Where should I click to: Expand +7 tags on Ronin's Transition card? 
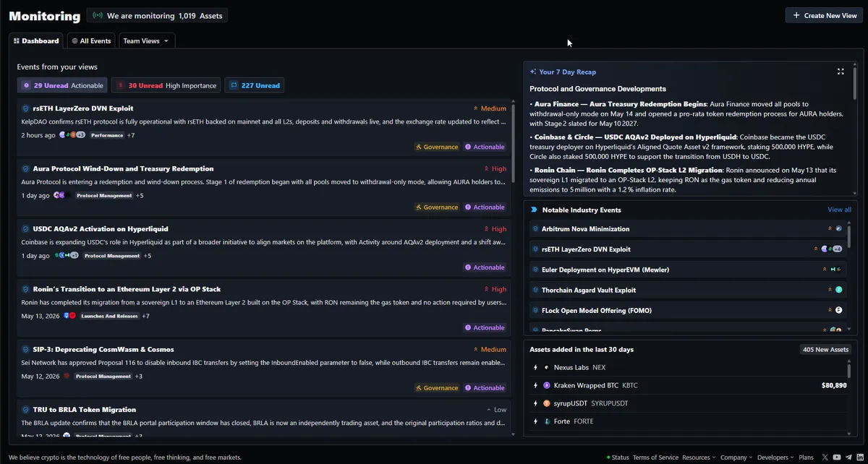(x=145, y=316)
